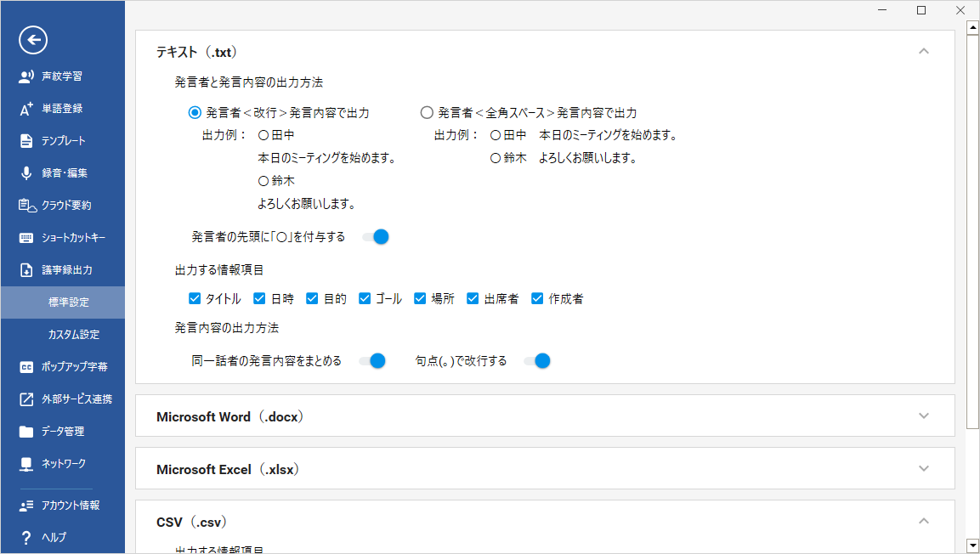Open 録音・編集 microphone icon
980x554 pixels.
26,173
